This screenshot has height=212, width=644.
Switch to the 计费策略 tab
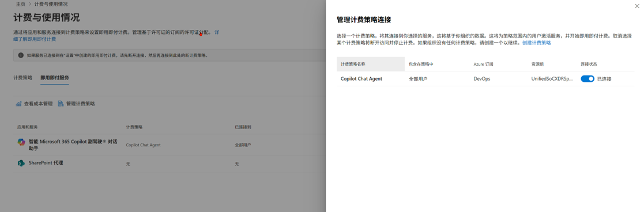23,78
